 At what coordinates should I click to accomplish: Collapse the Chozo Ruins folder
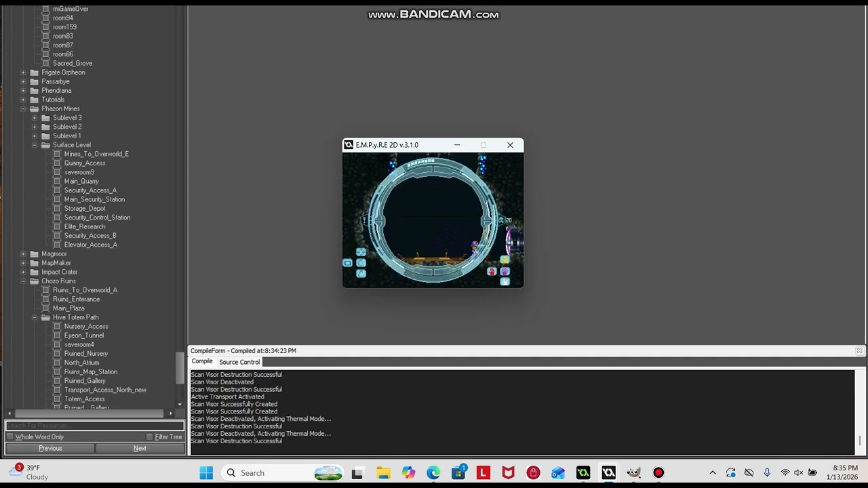coord(23,281)
